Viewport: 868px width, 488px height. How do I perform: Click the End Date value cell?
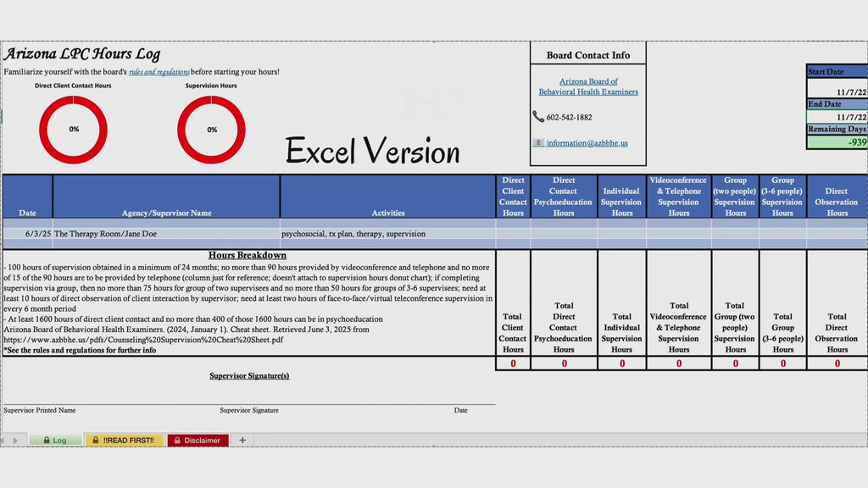[x=837, y=117]
